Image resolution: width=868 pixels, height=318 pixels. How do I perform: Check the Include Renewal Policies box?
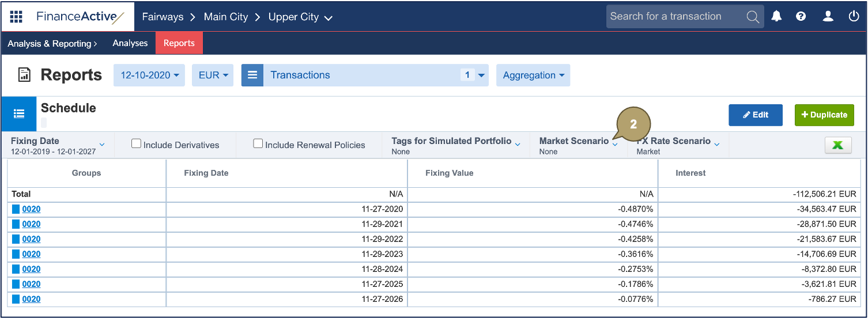click(258, 144)
